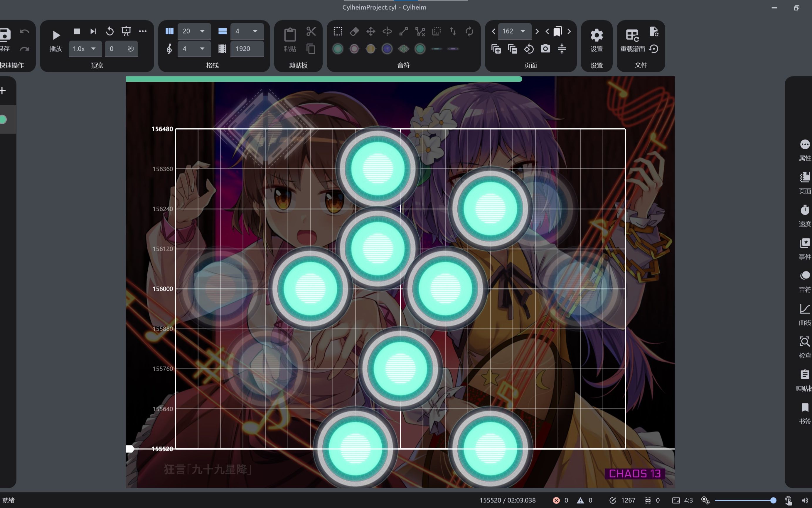Image resolution: width=812 pixels, height=508 pixels.
Task: Open the Speed (速度) side tab
Action: 805,216
